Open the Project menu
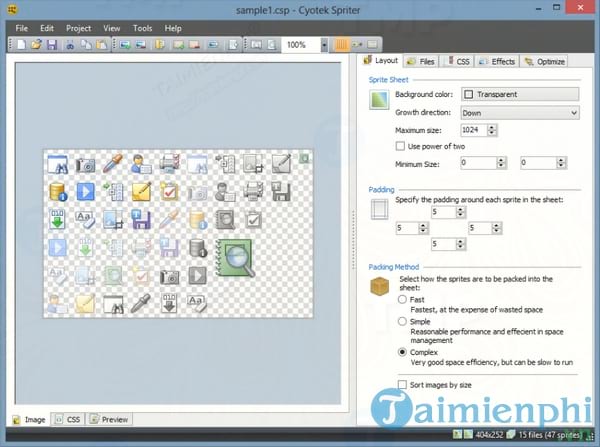The width and height of the screenshot is (600, 447). pyautogui.click(x=78, y=28)
